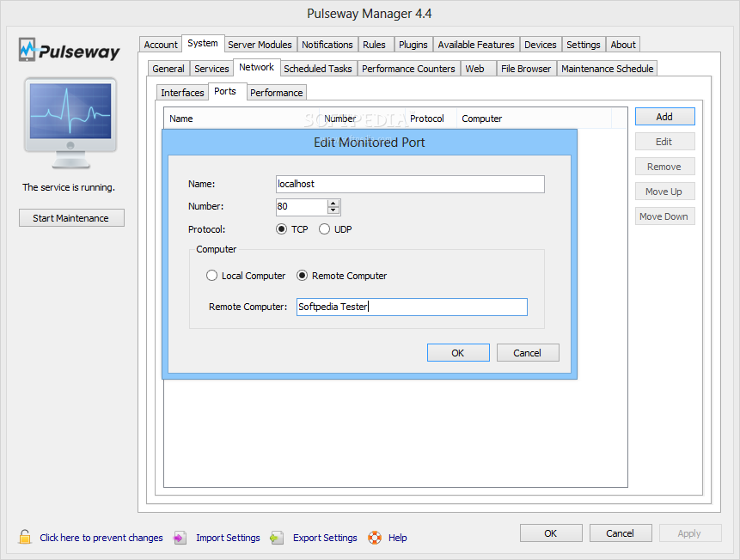Click the Edit port button
The height and width of the screenshot is (560, 740).
point(665,142)
